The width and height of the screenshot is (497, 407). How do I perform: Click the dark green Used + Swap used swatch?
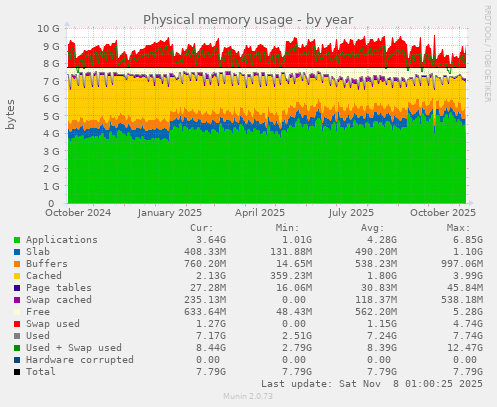[x=17, y=348]
